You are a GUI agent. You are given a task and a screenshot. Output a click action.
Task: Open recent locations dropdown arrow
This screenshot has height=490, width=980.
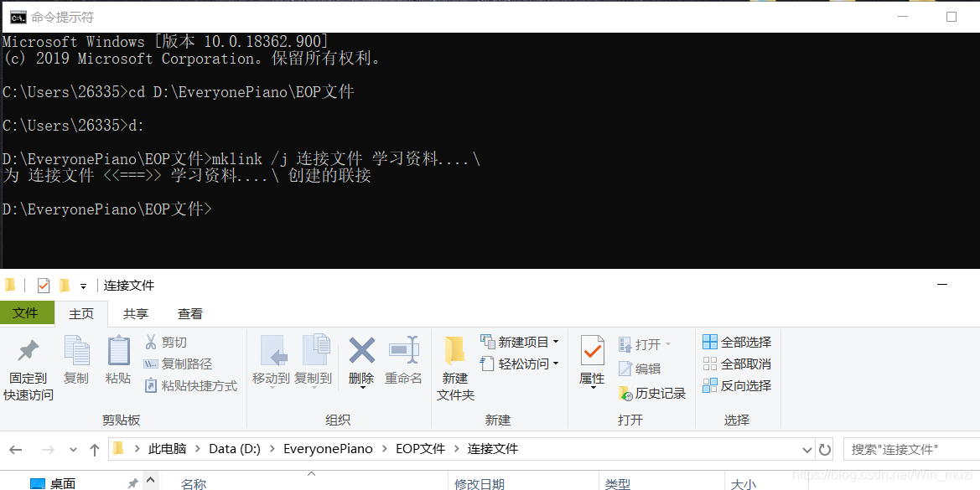coord(73,450)
